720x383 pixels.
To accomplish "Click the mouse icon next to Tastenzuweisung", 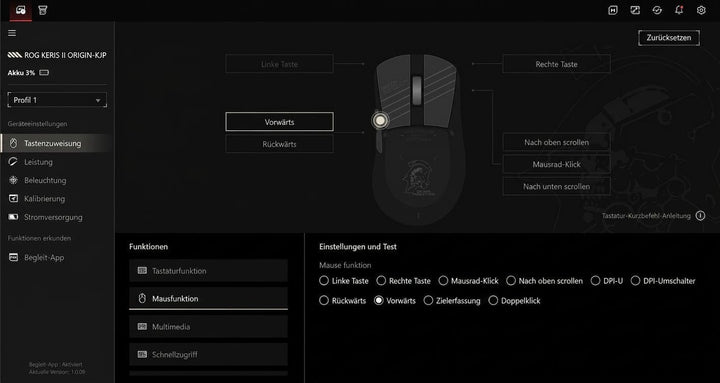I will (x=13, y=143).
